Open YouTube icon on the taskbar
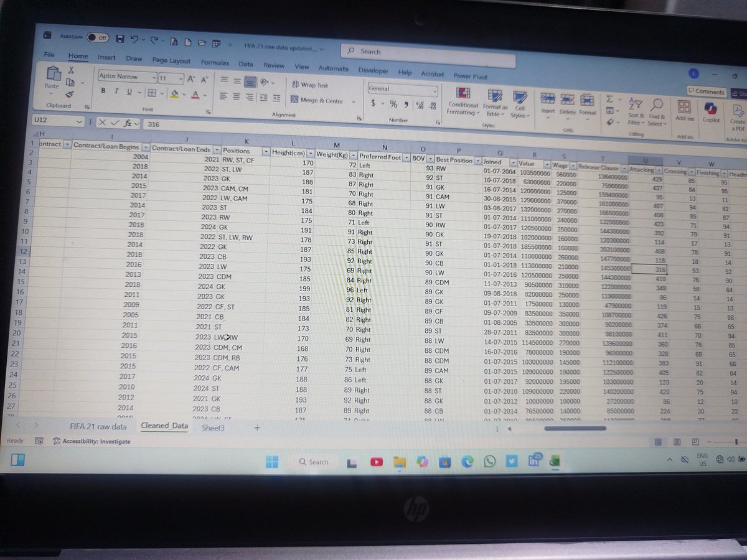Viewport: 747px width, 560px height. [x=376, y=462]
